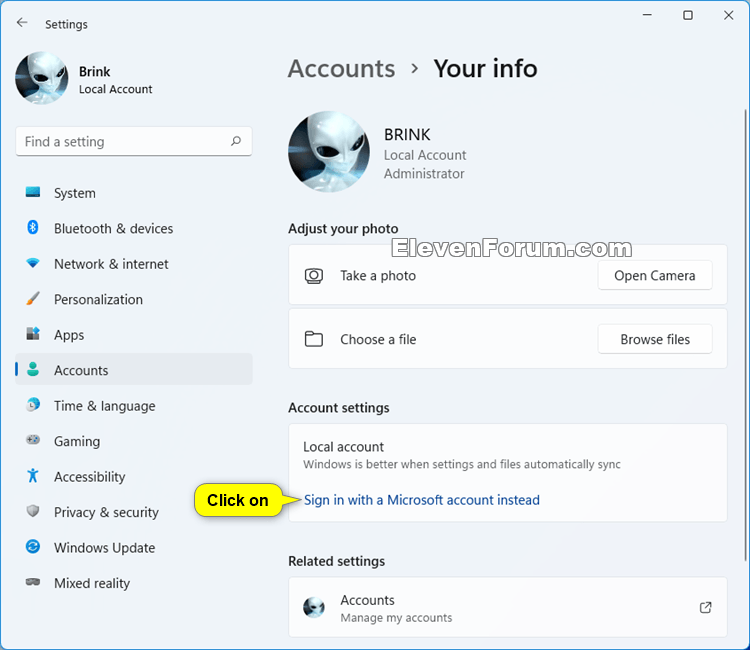Click the camera icon beside Take a photo
750x650 pixels.
(x=314, y=276)
